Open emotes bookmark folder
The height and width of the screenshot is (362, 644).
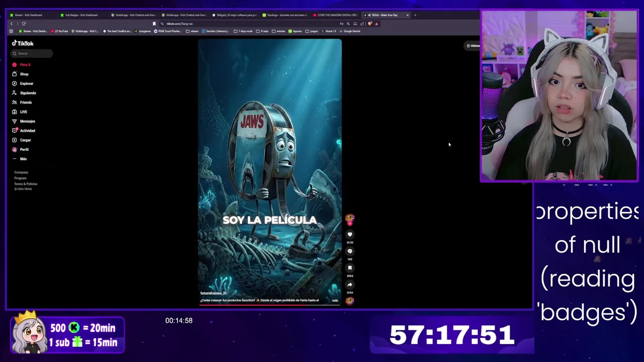279,31
